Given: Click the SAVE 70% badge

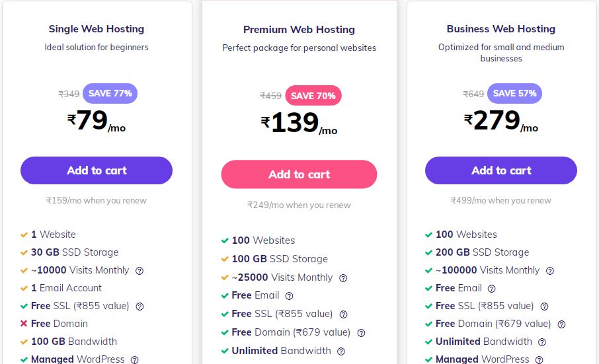Looking at the screenshot, I should point(313,95).
